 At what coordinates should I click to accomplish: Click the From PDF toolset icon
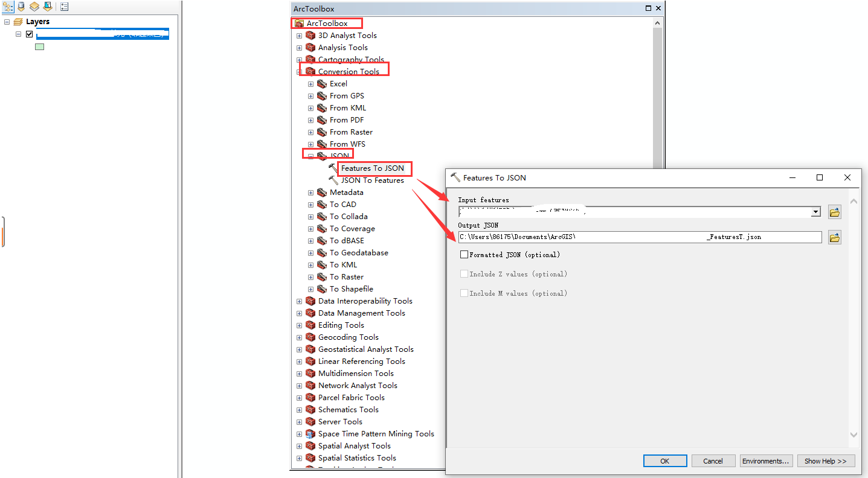pyautogui.click(x=322, y=120)
